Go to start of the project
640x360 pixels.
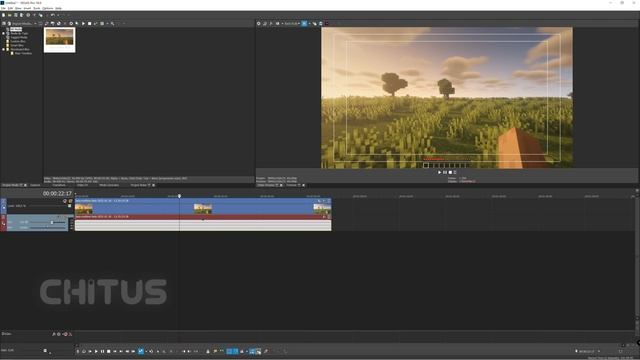coord(115,351)
